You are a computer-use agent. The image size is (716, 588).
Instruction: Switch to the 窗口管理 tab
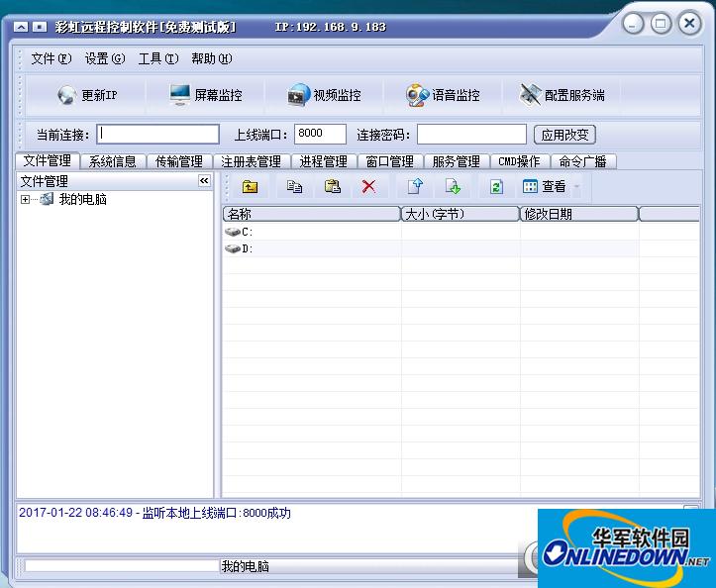[390, 161]
